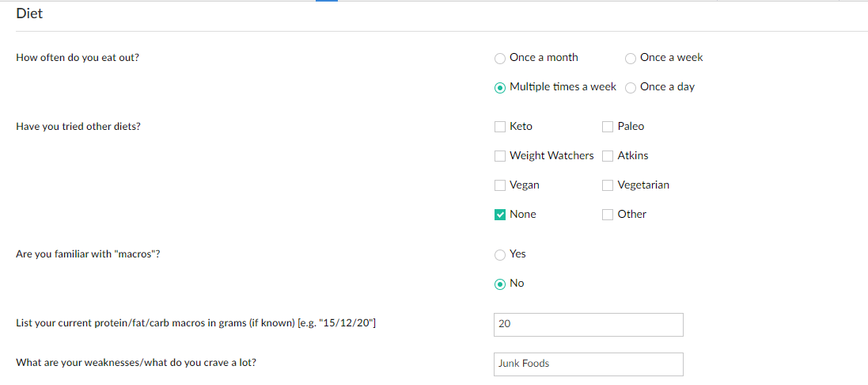The width and height of the screenshot is (868, 385).
Task: Mark the Vegan checkbox
Action: (x=500, y=185)
